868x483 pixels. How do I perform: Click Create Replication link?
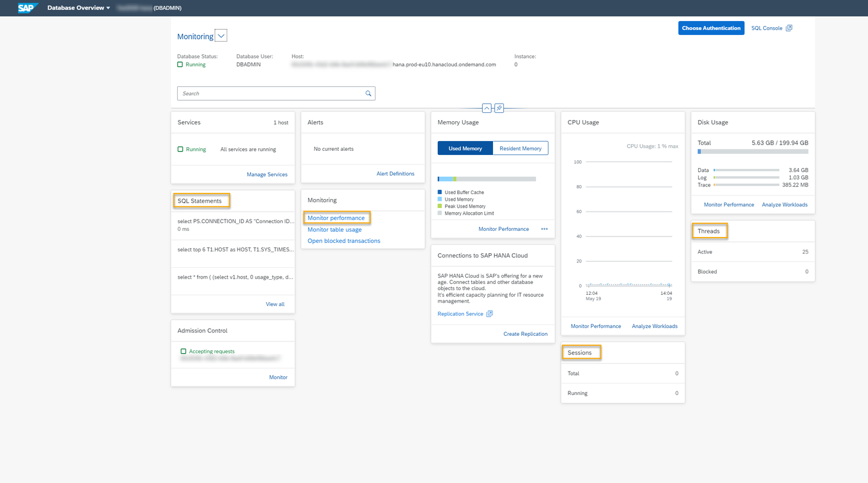[x=526, y=334]
